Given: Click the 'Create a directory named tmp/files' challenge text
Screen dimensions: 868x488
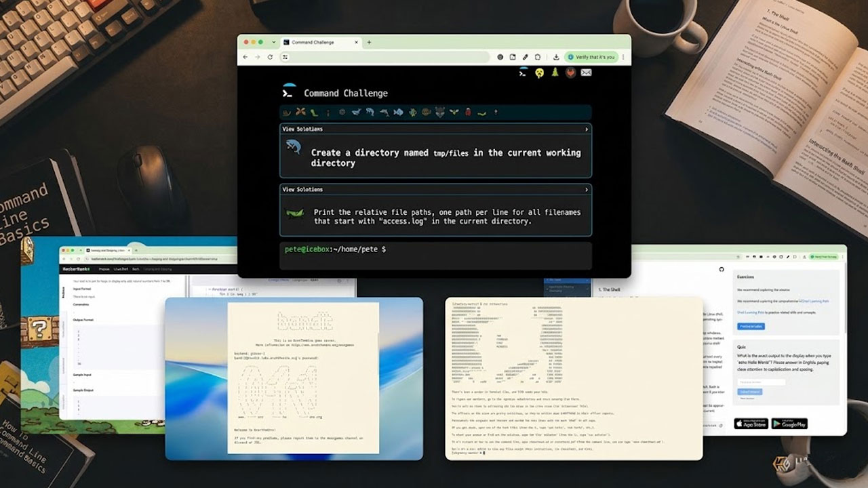Looking at the screenshot, I should click(x=446, y=158).
